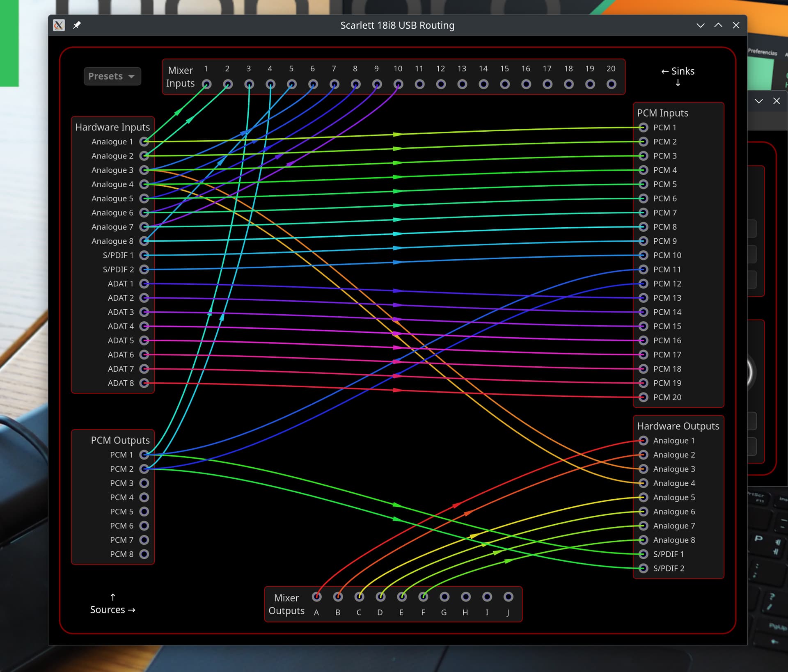
Task: Click the Hardware Input Analogue 8 port
Action: (144, 241)
